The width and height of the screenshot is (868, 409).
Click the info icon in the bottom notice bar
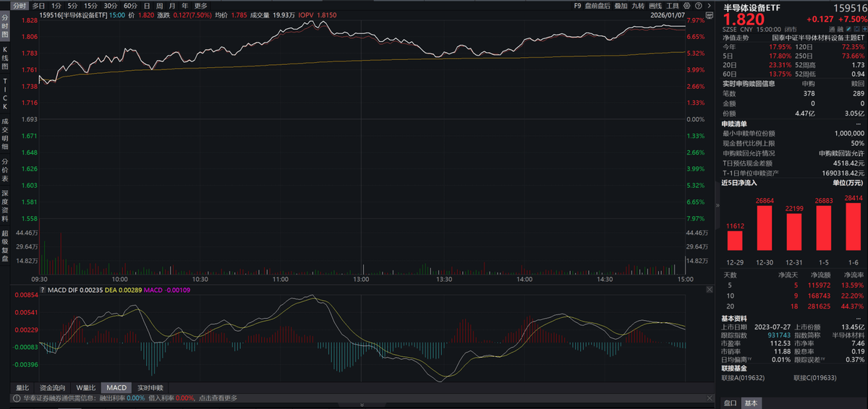click(x=15, y=397)
